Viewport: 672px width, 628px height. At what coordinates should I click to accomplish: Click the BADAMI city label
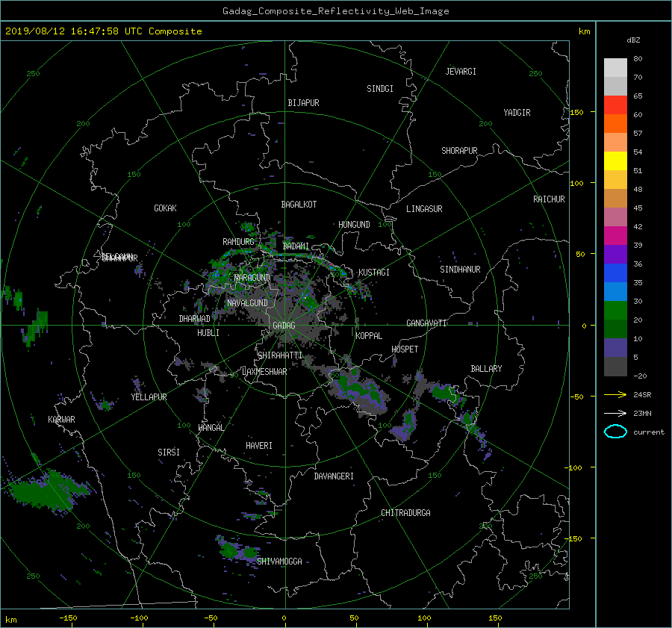[x=296, y=246]
